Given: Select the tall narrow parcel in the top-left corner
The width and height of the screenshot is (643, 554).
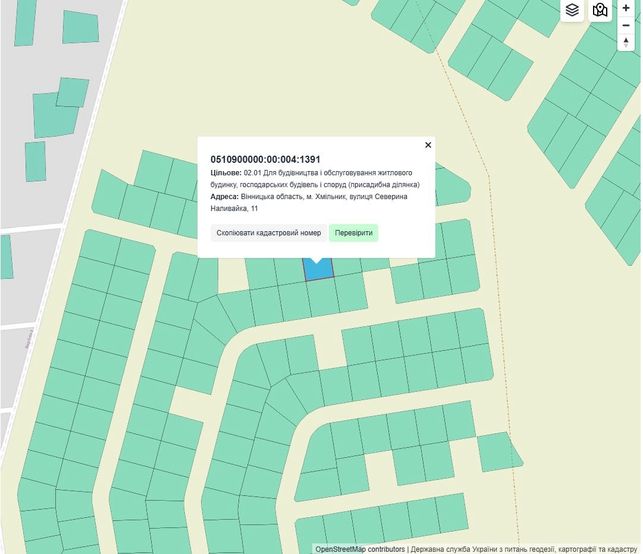Looking at the screenshot, I should pos(25,23).
